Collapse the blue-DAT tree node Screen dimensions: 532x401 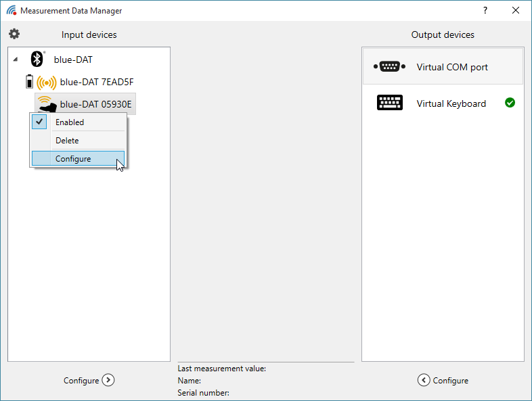(x=16, y=60)
